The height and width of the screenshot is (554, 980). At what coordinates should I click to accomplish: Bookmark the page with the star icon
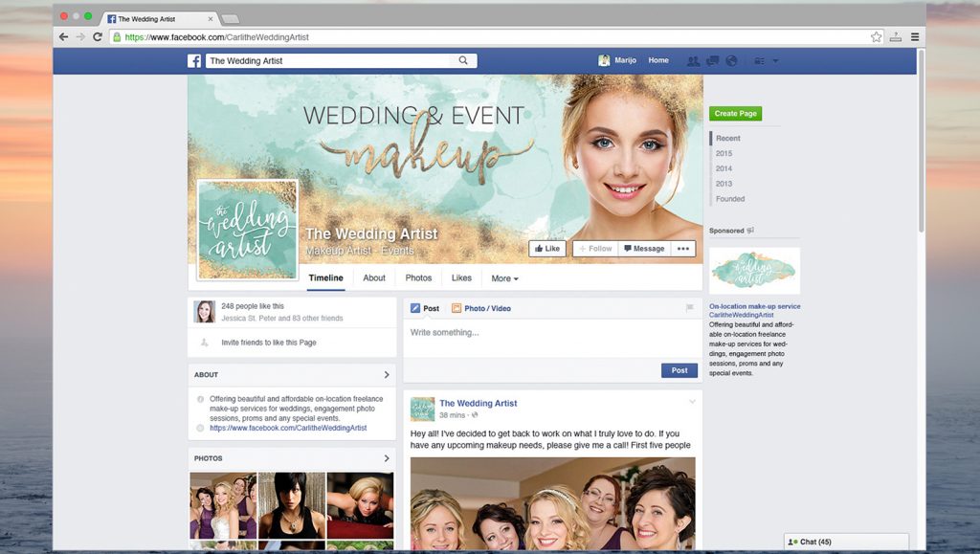coord(877,37)
